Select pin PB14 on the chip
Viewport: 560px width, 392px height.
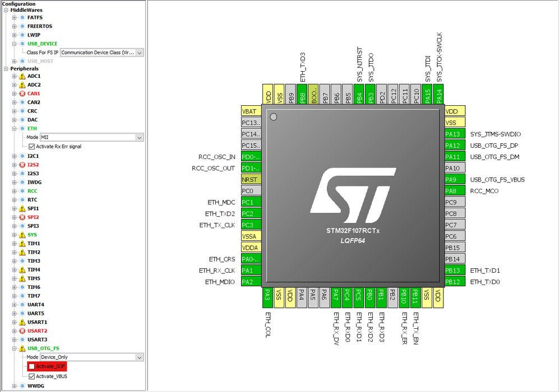[455, 259]
